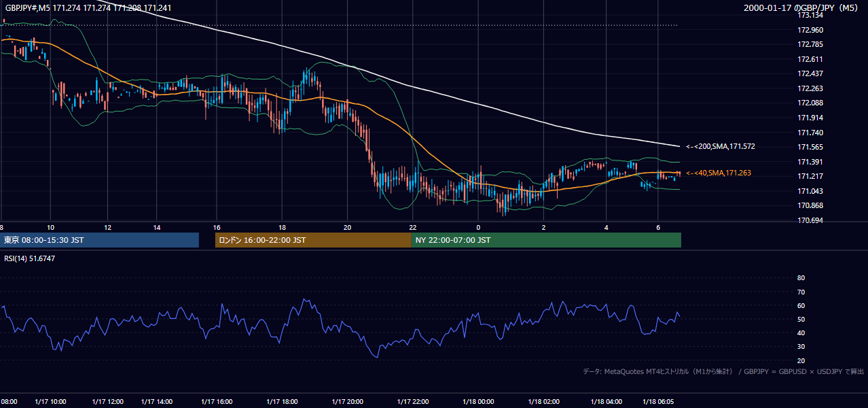Click price level 171.740 on axis
The width and height of the screenshot is (868, 408).
click(x=810, y=133)
